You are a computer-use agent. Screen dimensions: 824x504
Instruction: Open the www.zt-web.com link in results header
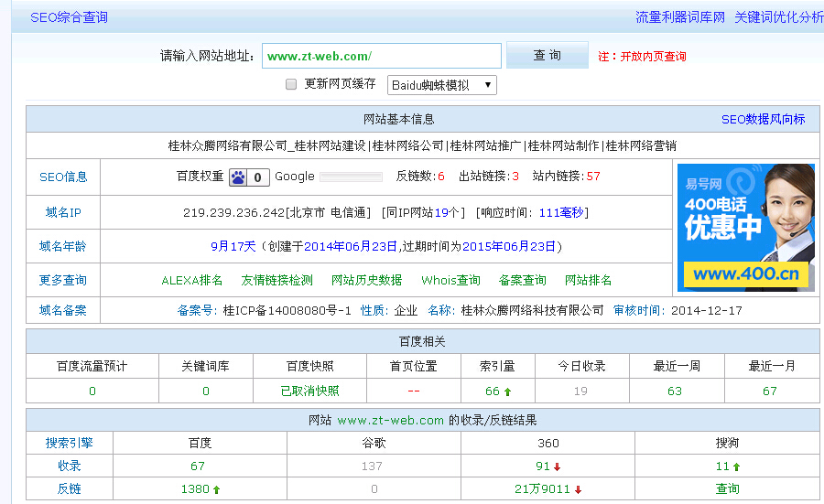pyautogui.click(x=390, y=421)
